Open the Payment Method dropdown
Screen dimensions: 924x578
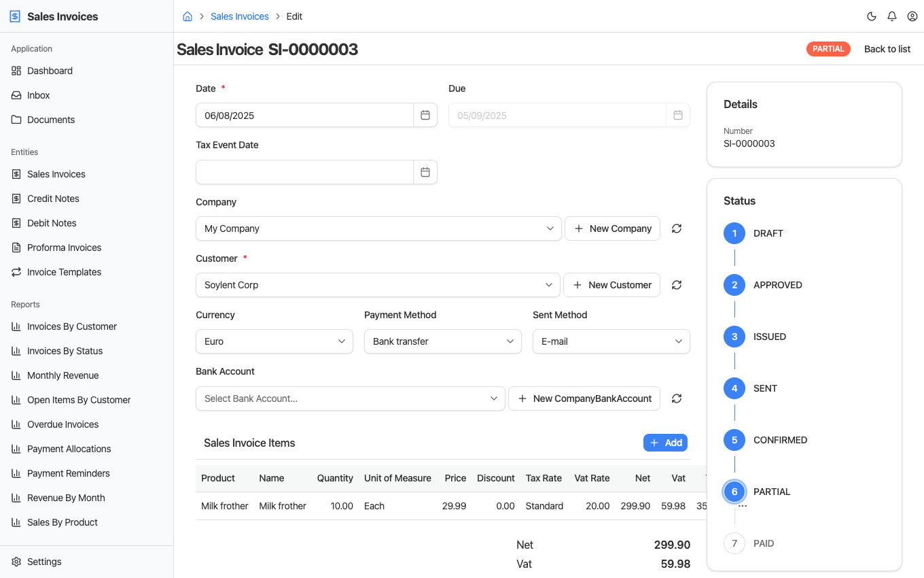point(443,341)
